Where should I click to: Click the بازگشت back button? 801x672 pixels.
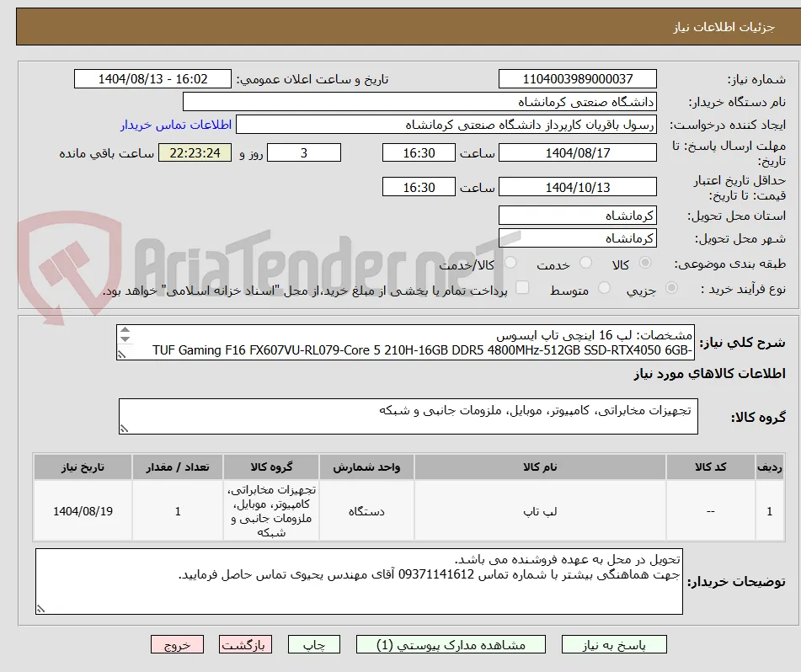[x=245, y=644]
